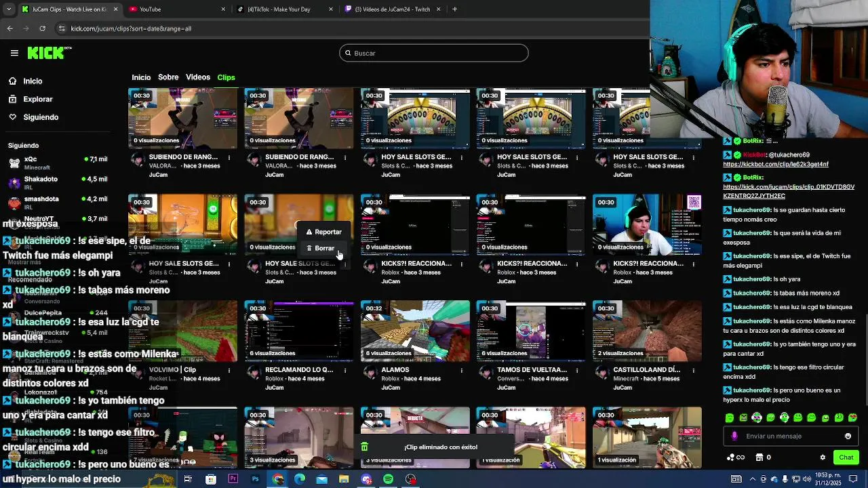The height and width of the screenshot is (488, 868).
Task: Switch to the Clips channel tab
Action: tap(226, 77)
